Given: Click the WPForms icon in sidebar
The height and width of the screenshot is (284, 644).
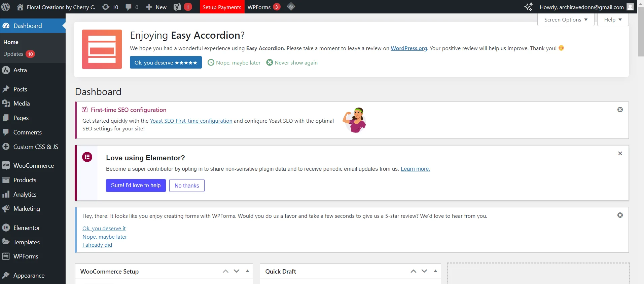Looking at the screenshot, I should 6,256.
